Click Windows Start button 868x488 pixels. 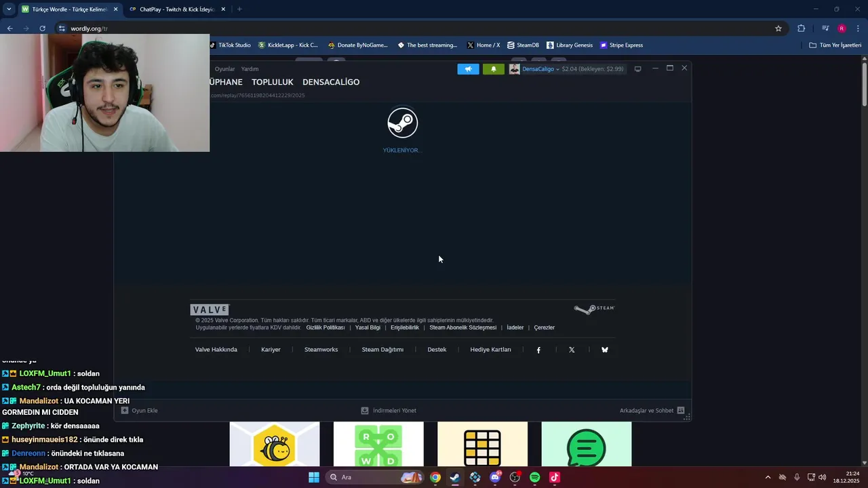(314, 477)
